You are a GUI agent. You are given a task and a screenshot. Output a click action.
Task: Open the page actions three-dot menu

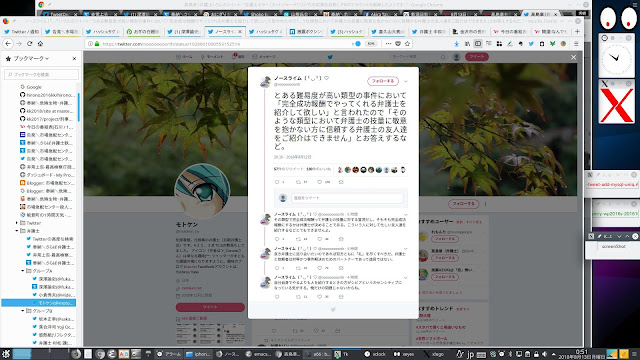388,44
